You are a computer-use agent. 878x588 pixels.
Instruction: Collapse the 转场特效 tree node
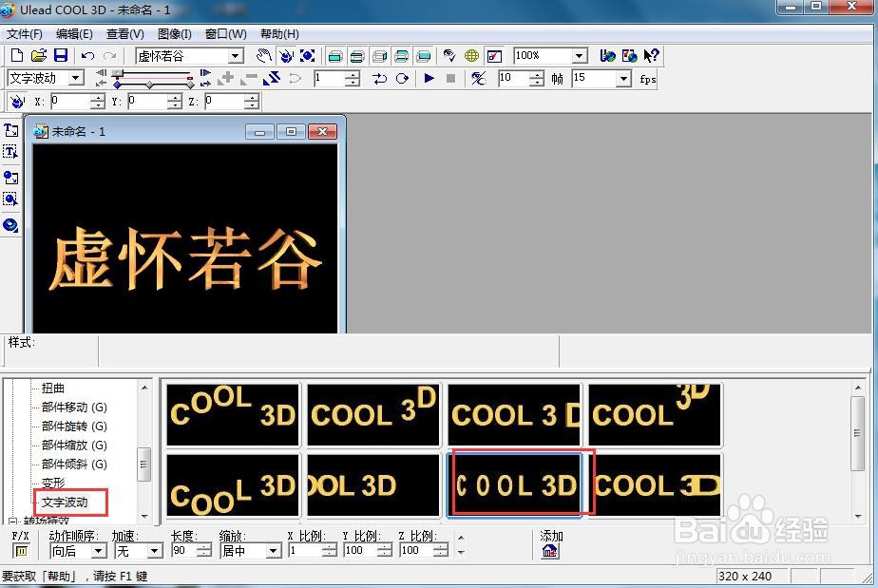pyautogui.click(x=11, y=522)
